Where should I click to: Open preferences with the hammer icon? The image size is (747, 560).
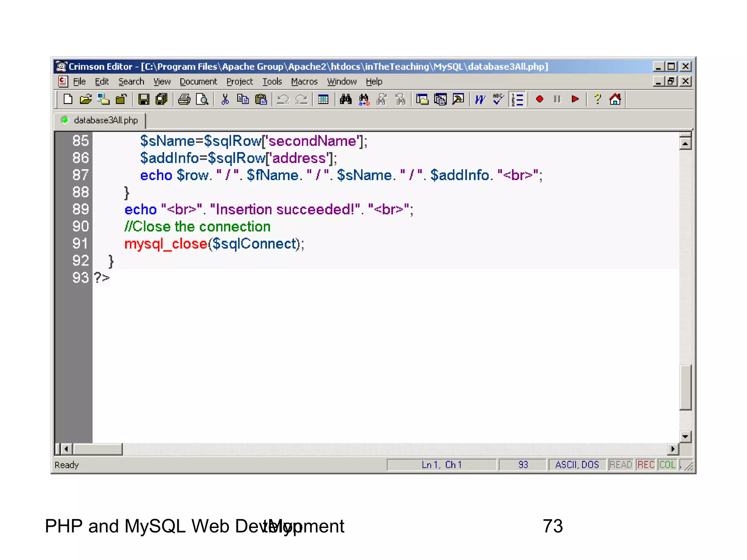(x=458, y=100)
